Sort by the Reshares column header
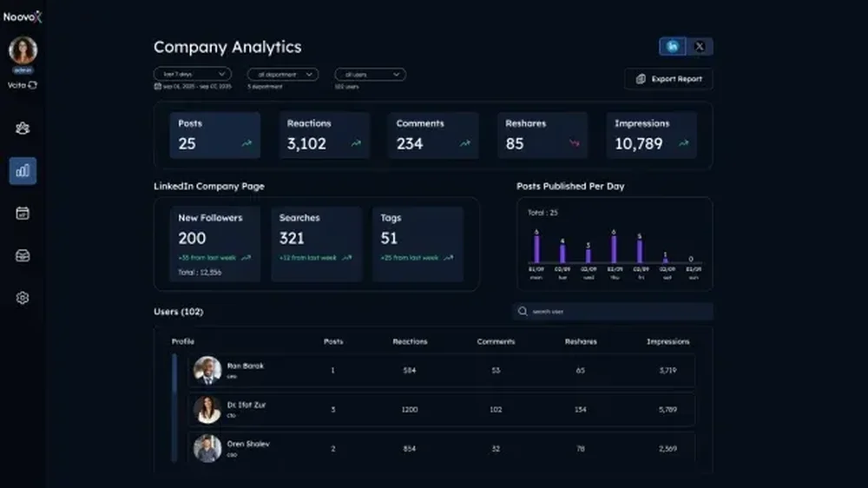The height and width of the screenshot is (488, 868). [x=581, y=342]
